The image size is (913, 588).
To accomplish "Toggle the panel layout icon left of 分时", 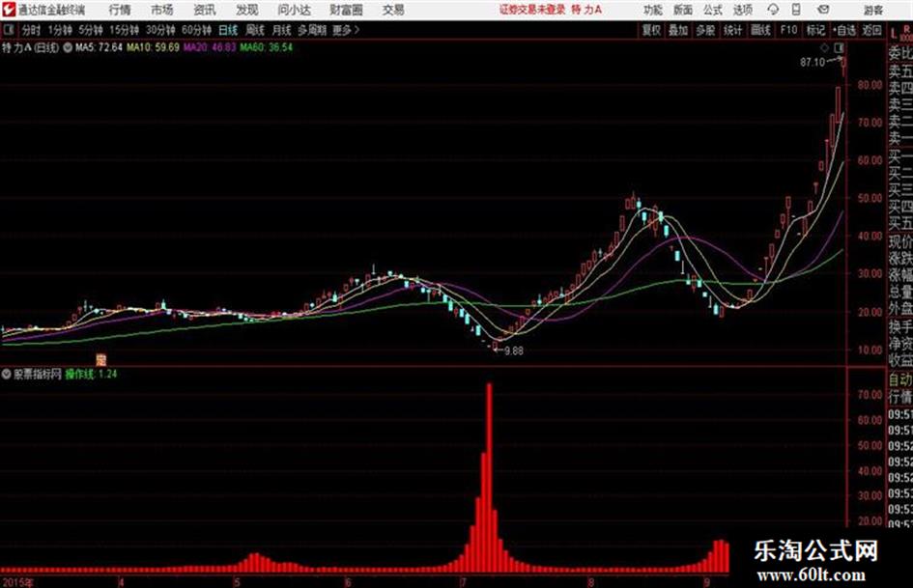I will pyautogui.click(x=8, y=30).
